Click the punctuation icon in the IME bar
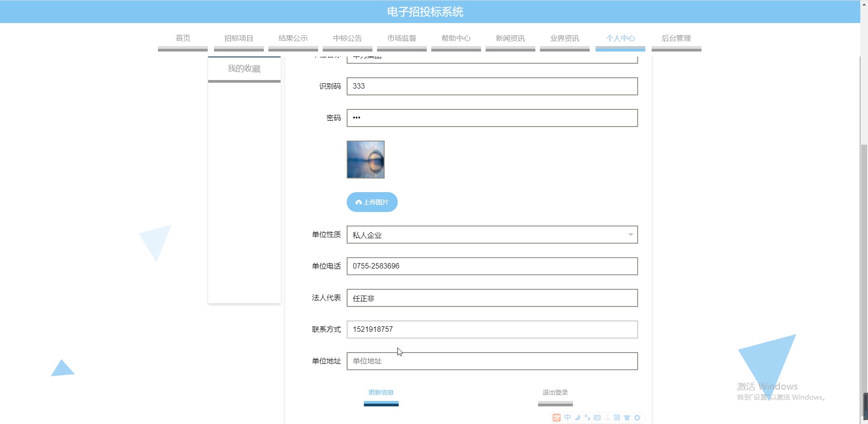Viewport: 868px width, 424px height. 587,417
